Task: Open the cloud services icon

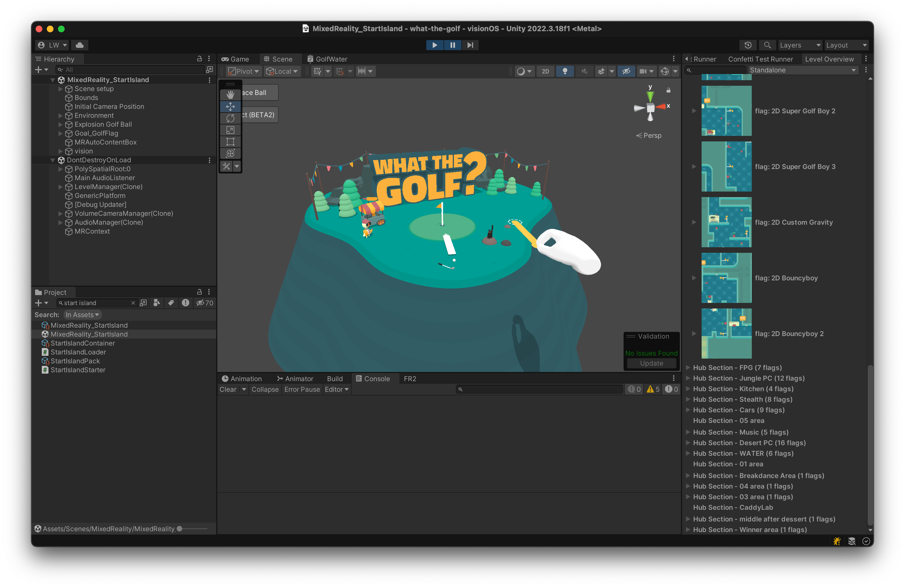Action: 80,45
